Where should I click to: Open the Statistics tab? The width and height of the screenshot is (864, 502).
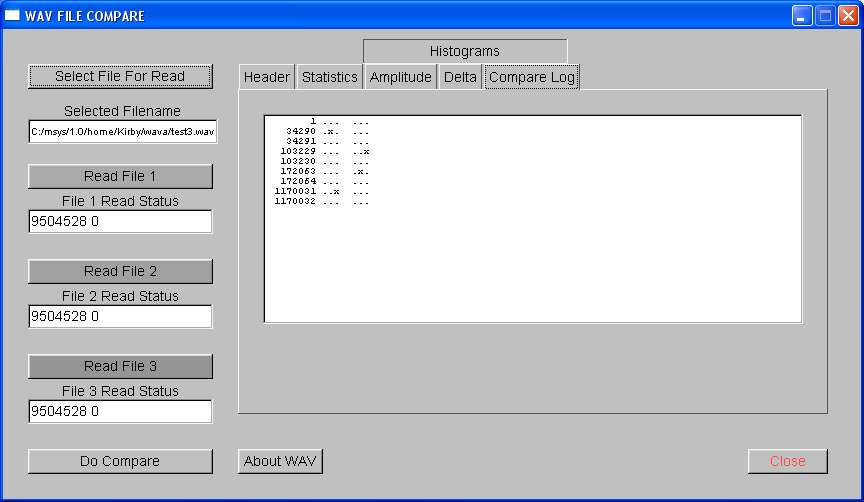pyautogui.click(x=329, y=77)
